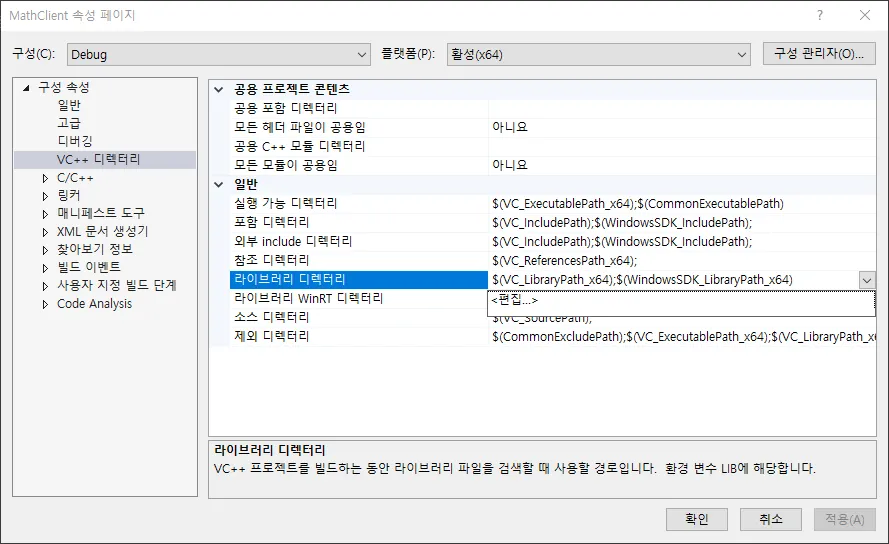Select 고급 in the property tree
The width and height of the screenshot is (889, 544).
[69, 123]
